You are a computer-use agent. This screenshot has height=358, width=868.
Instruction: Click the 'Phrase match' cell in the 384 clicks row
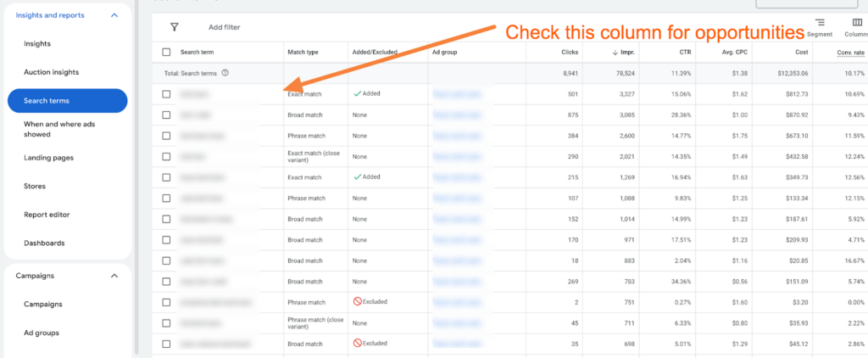[307, 136]
